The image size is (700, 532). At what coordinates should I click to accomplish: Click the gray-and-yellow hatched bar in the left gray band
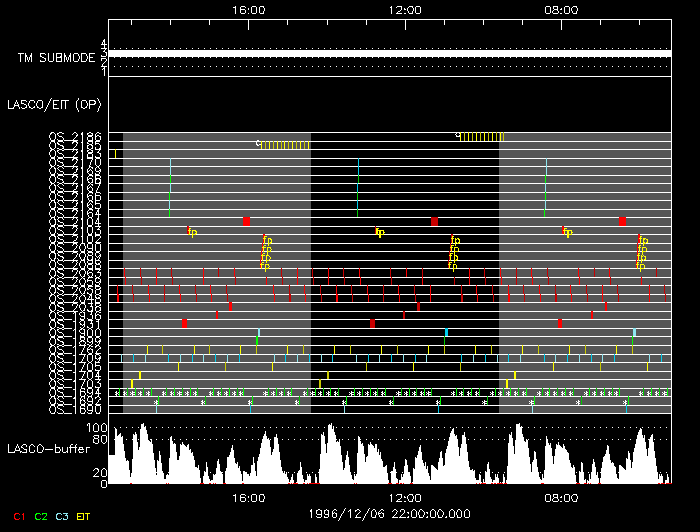(x=285, y=145)
